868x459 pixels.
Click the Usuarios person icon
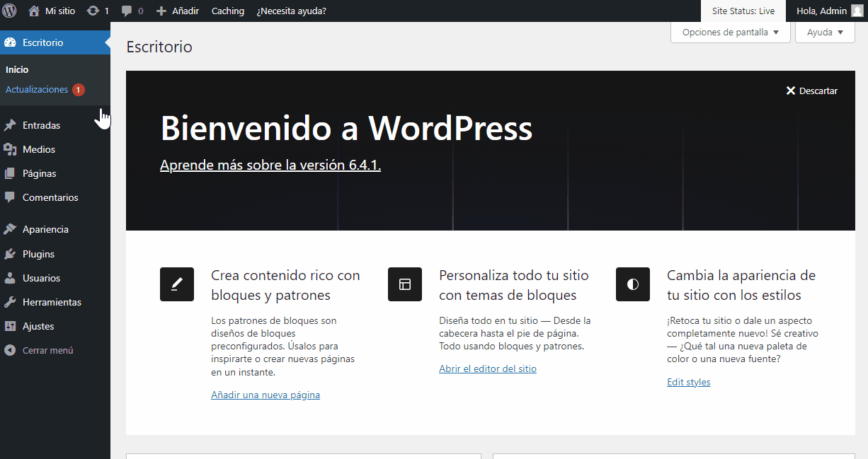coord(10,278)
